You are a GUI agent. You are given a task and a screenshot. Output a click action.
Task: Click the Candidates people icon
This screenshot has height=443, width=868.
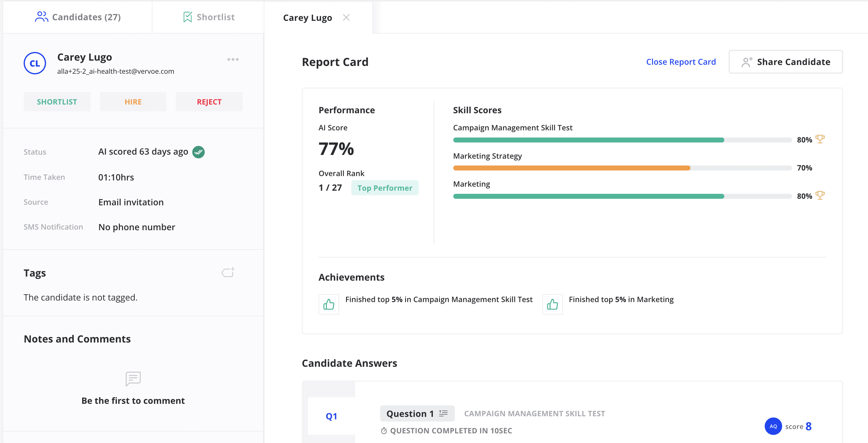pos(41,17)
